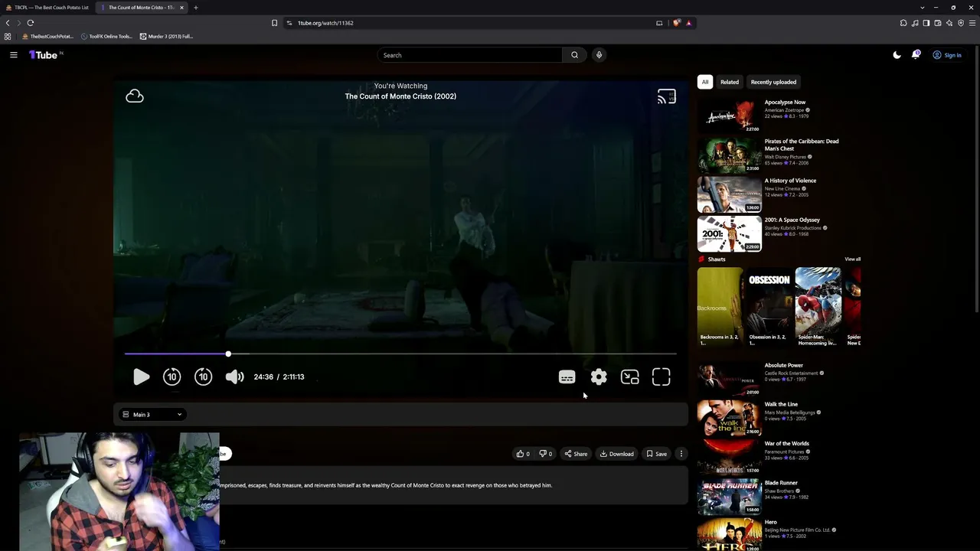
Task: Switch to the Related tab
Action: [730, 82]
